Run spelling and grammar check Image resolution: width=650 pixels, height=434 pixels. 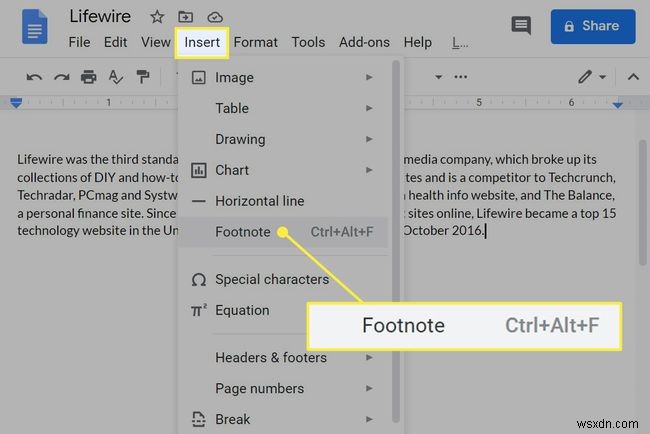click(x=115, y=77)
